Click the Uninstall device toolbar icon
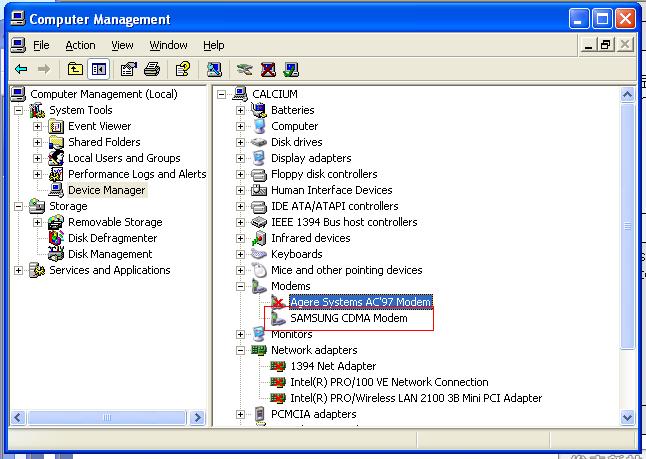Viewport: 646px width, 459px height. 268,69
